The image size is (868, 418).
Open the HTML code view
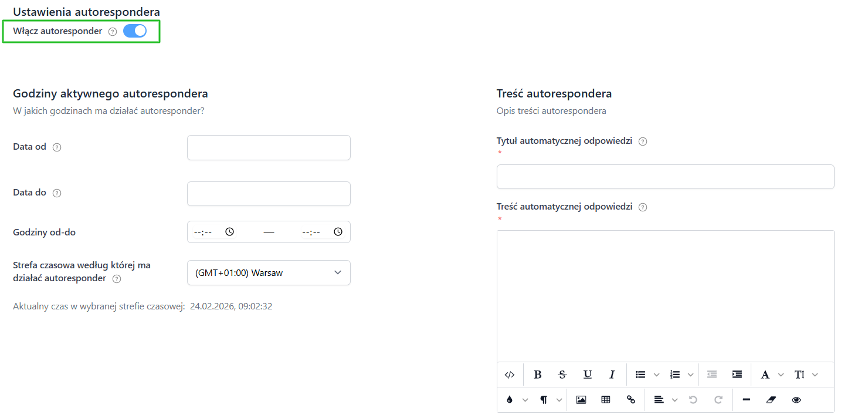click(x=510, y=375)
